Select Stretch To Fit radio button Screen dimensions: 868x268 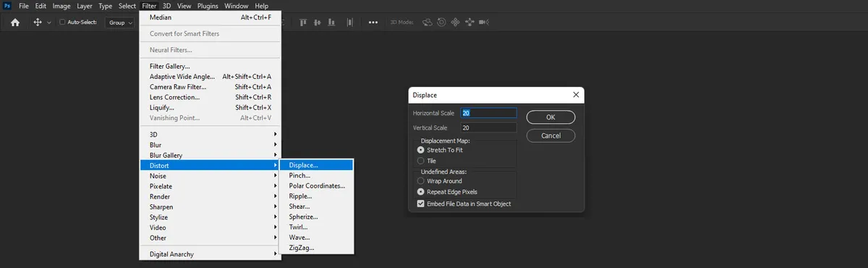click(x=421, y=150)
